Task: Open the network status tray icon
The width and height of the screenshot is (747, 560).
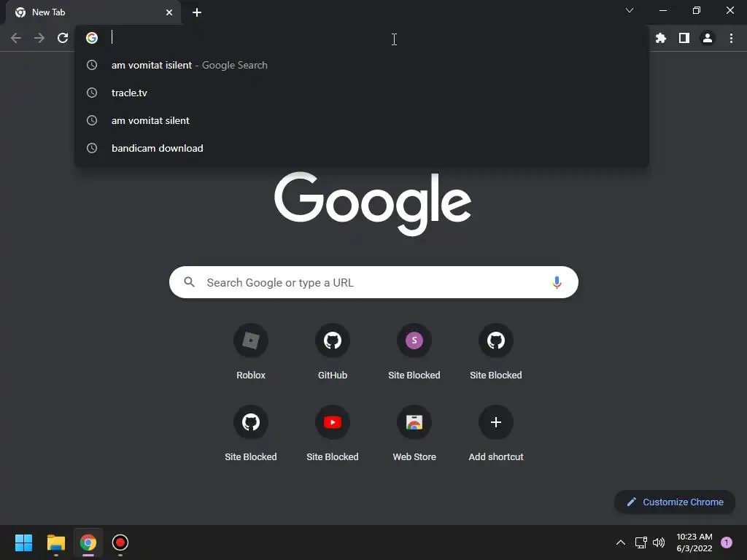Action: 640,542
